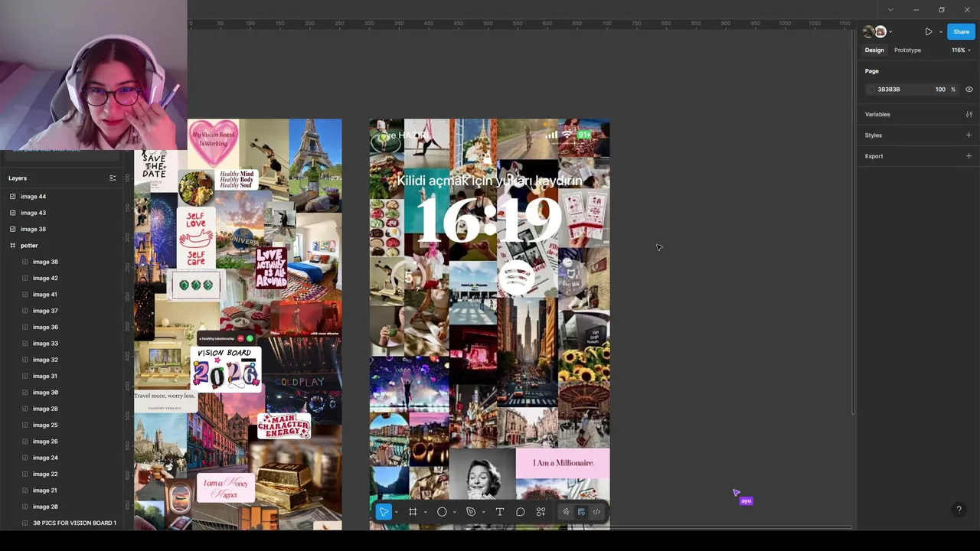Open the zoom level 116% dropdown
The height and width of the screenshot is (551, 980).
[x=961, y=50]
